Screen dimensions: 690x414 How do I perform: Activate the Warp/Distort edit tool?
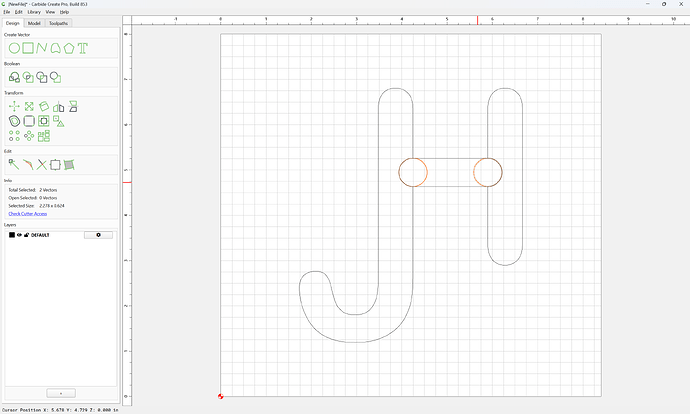coord(69,165)
